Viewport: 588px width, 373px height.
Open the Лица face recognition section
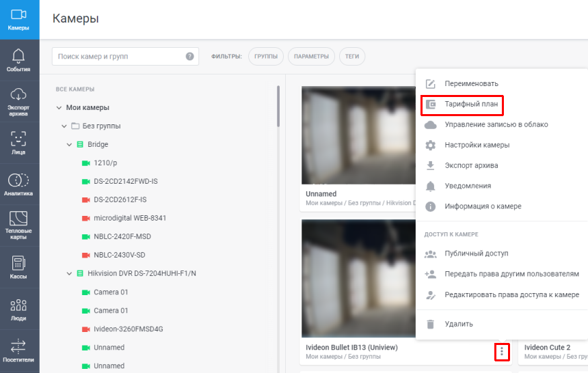[18, 143]
